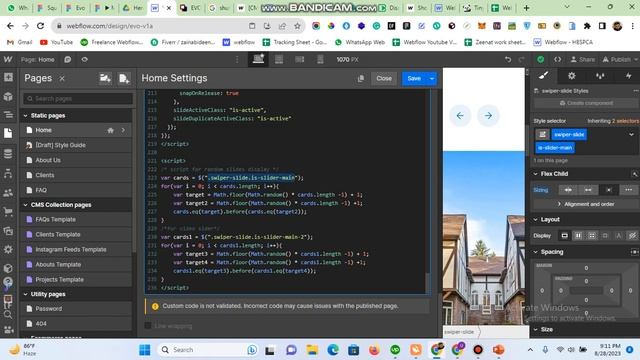
Task: Open the Save button dropdown arrow
Action: click(x=432, y=78)
